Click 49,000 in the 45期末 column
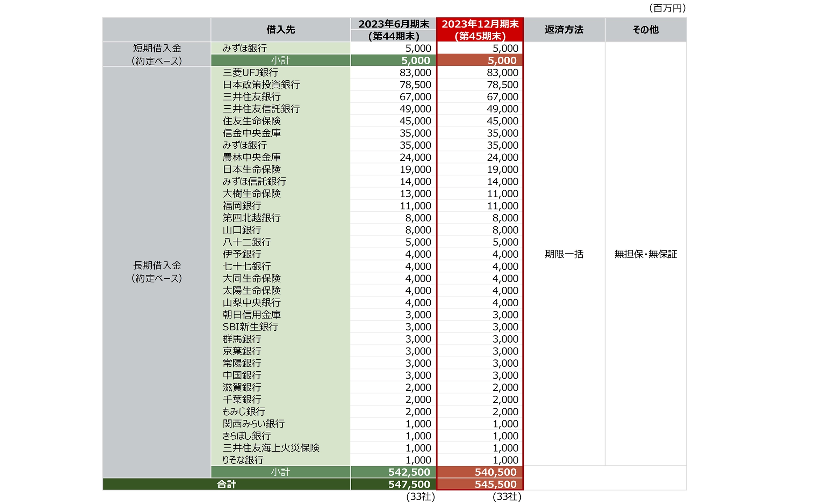Viewport: 839px width, 504px height. pos(503,109)
